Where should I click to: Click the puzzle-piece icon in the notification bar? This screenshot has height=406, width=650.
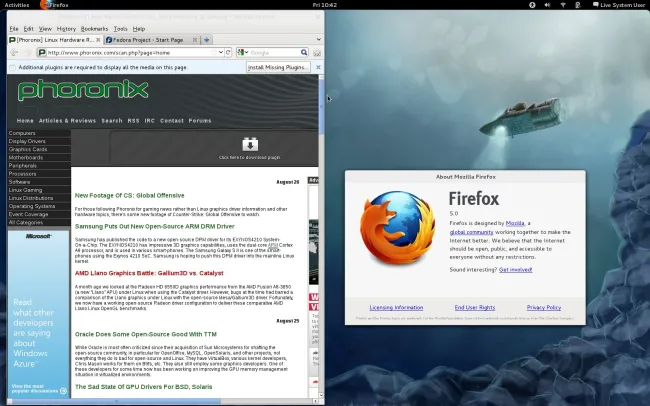12,67
